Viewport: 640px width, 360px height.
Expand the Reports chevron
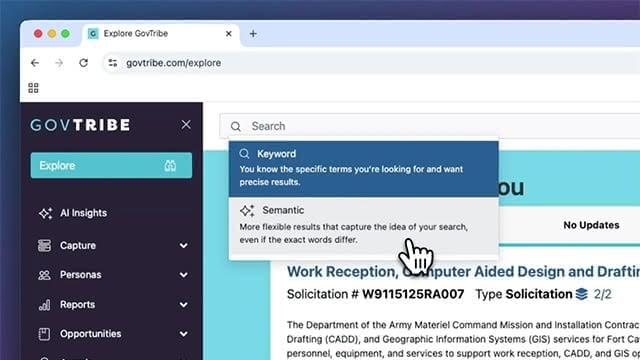pos(184,305)
